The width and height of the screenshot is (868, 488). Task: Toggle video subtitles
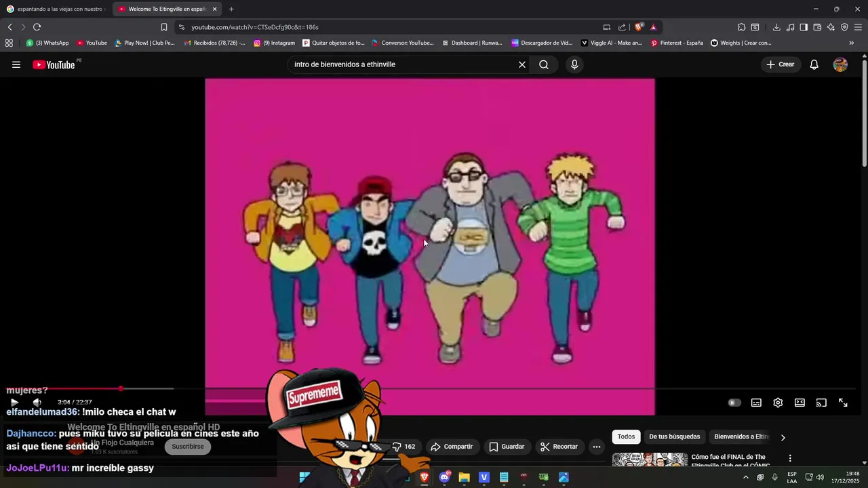point(756,403)
